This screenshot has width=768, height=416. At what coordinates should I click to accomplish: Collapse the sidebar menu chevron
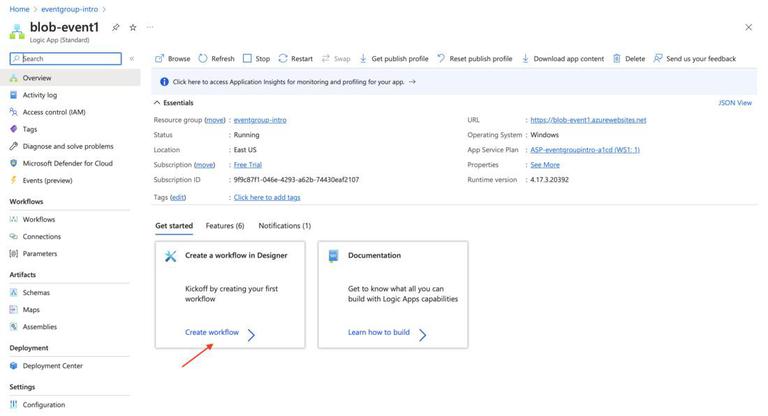click(132, 59)
